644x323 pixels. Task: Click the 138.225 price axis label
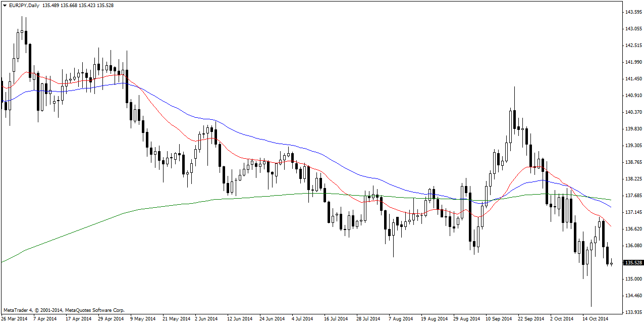pos(633,179)
